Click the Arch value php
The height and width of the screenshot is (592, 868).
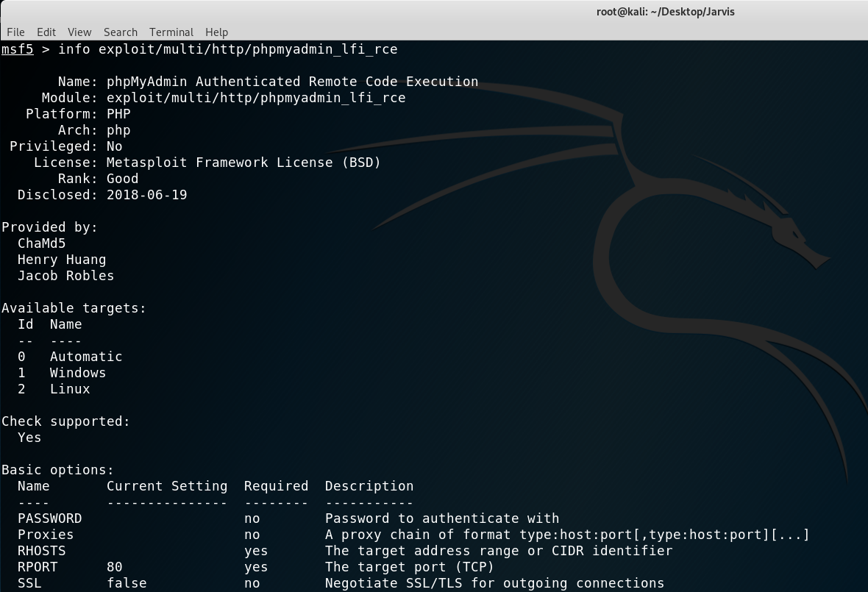click(118, 131)
